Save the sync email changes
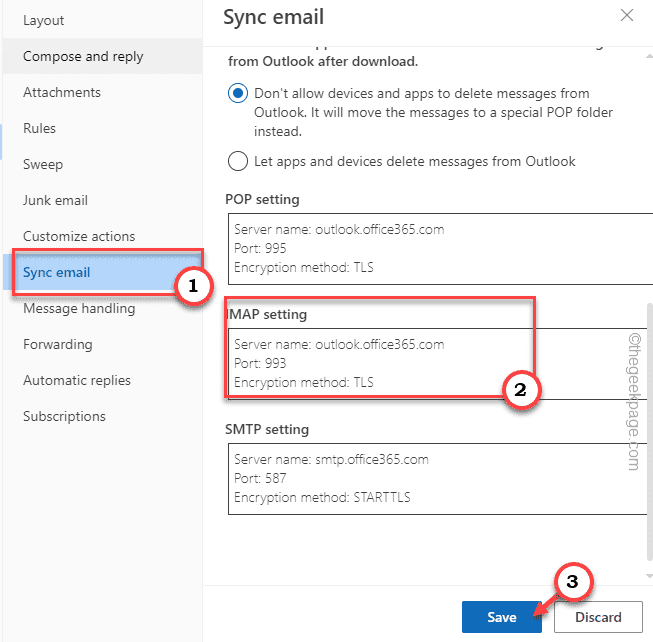 [501, 617]
